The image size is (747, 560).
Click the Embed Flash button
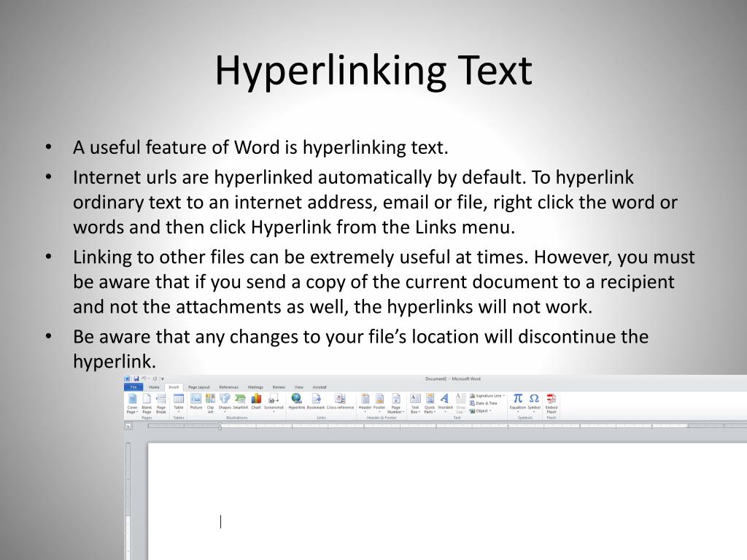coord(551,402)
